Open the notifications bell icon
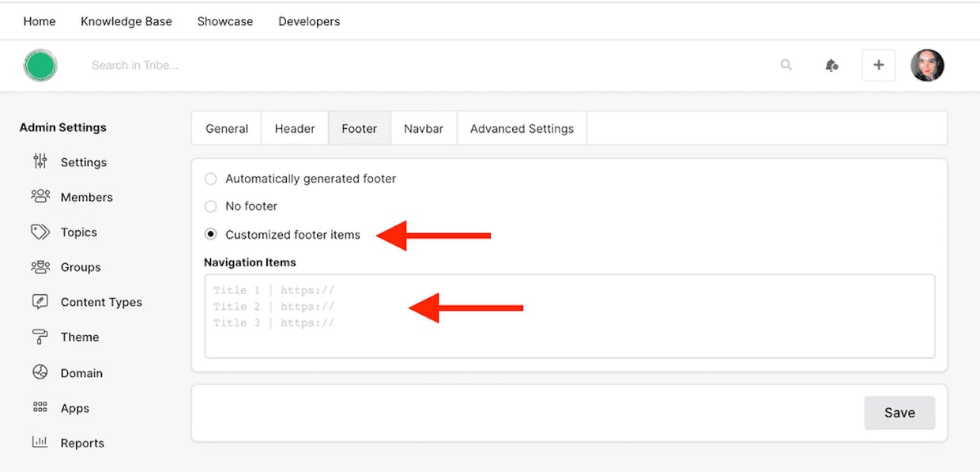Viewport: 980px width, 472px height. pos(831,66)
